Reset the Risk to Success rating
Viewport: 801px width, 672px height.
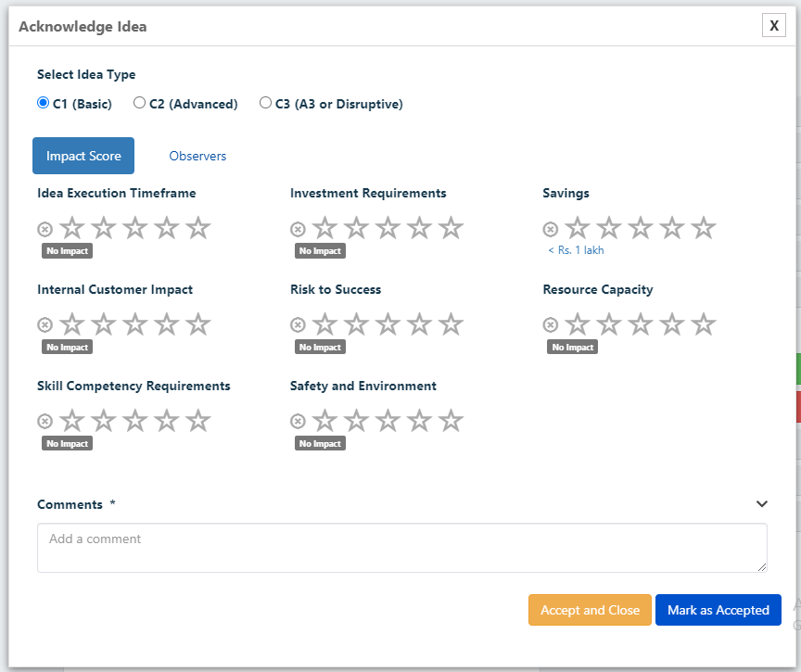pos(298,324)
